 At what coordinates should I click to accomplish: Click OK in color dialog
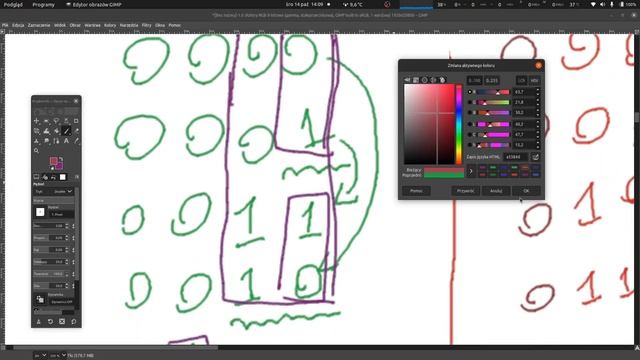pyautogui.click(x=526, y=191)
